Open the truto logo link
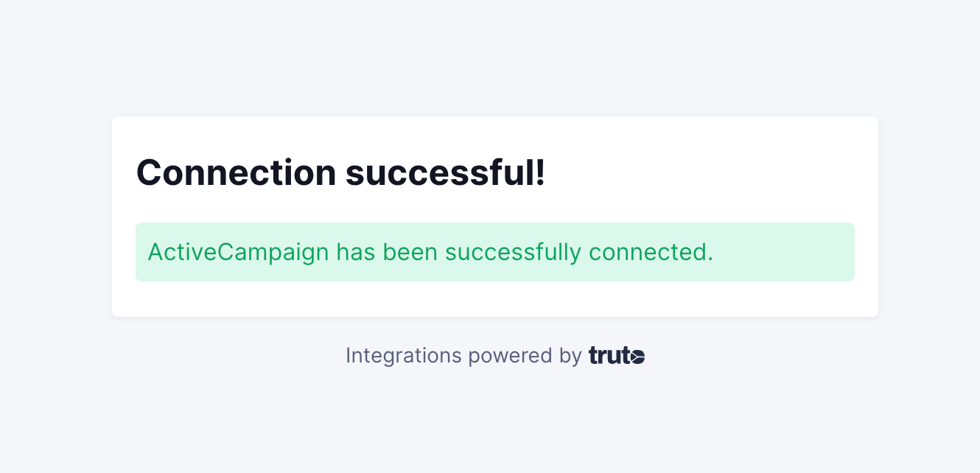The height and width of the screenshot is (473, 980). (x=617, y=356)
